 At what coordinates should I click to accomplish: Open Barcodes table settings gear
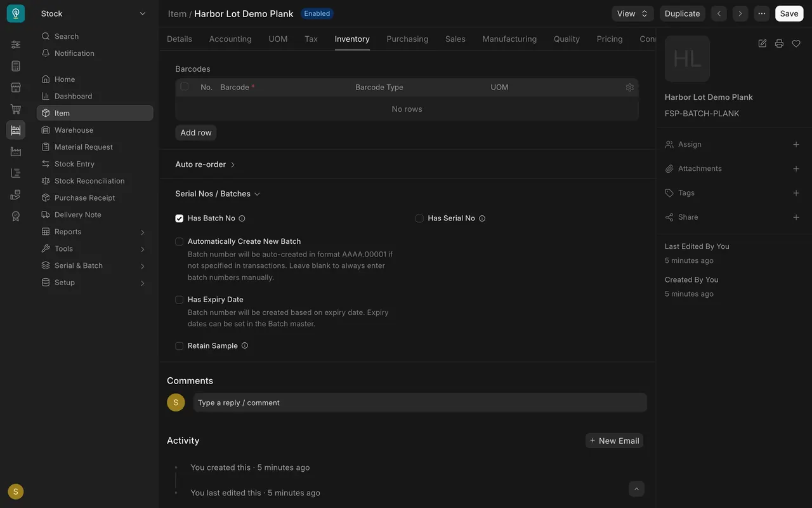click(x=629, y=88)
